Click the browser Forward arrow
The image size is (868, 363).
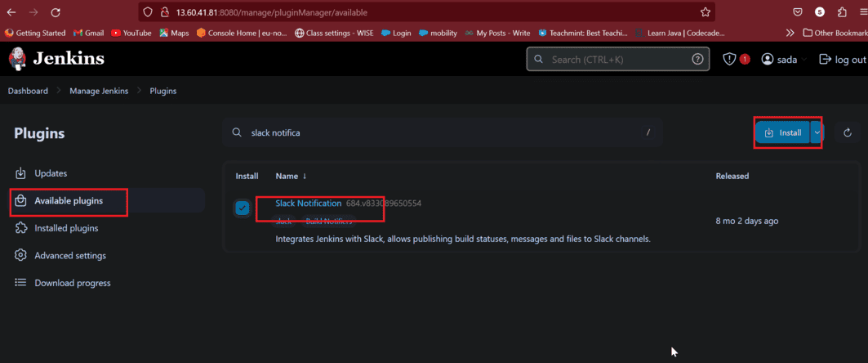click(33, 12)
